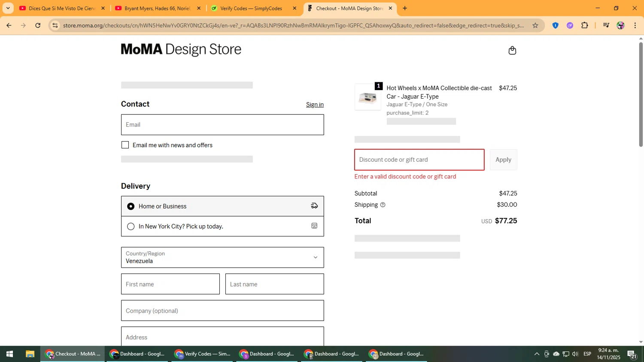Screen dimensions: 644x362
Task: Click the Hot Wheels car product thumbnail
Action: pos(368,97)
